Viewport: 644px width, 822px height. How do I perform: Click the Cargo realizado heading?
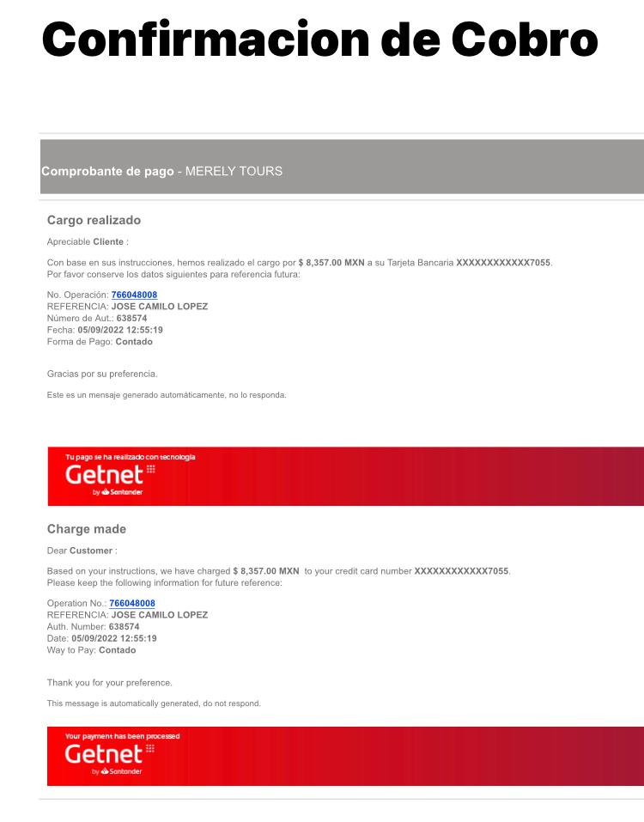(94, 220)
